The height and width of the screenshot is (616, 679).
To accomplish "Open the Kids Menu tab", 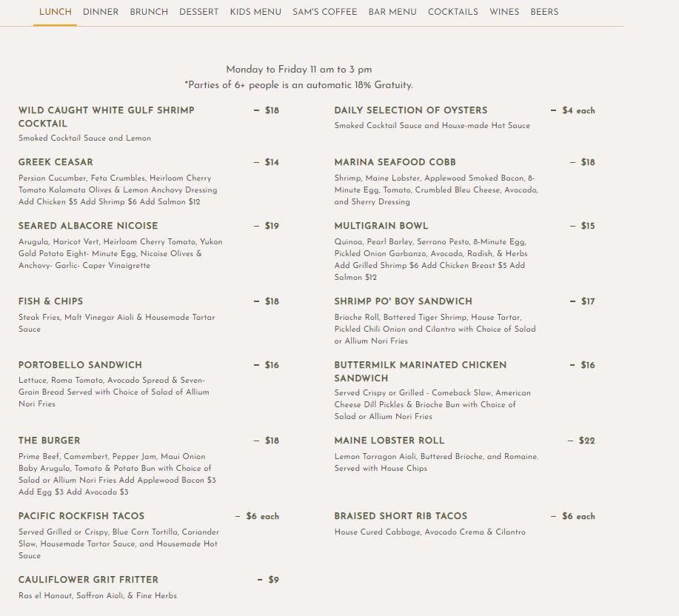I will pyautogui.click(x=255, y=12).
